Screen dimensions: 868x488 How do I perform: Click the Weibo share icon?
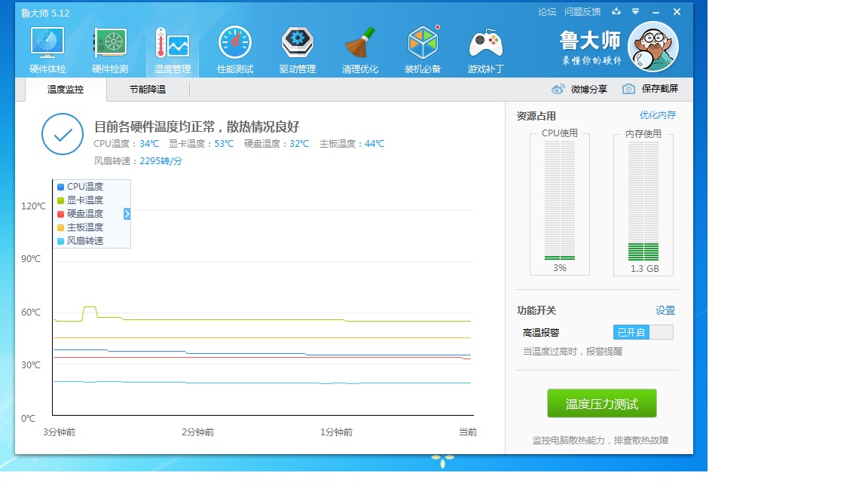(x=558, y=89)
